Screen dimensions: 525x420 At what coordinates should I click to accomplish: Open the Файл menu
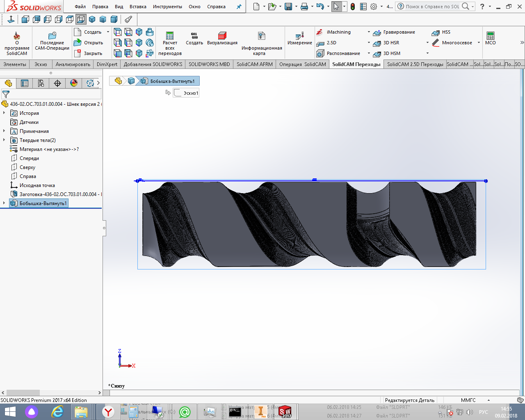[80, 7]
